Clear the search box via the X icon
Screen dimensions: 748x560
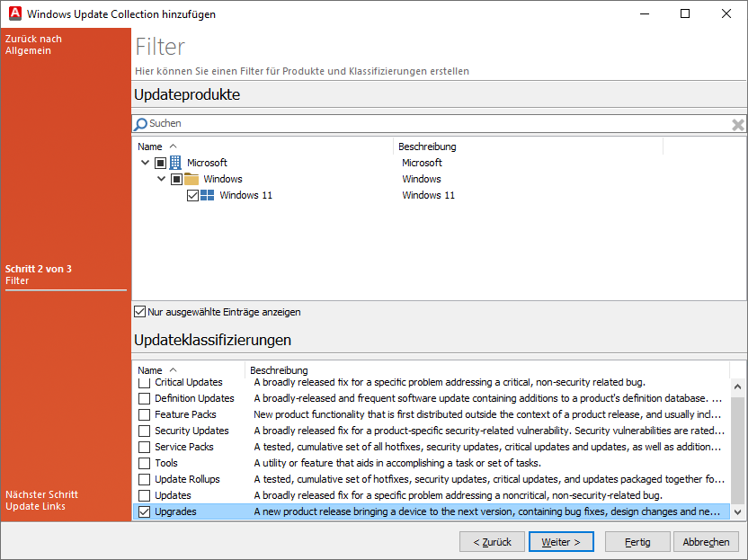(737, 124)
